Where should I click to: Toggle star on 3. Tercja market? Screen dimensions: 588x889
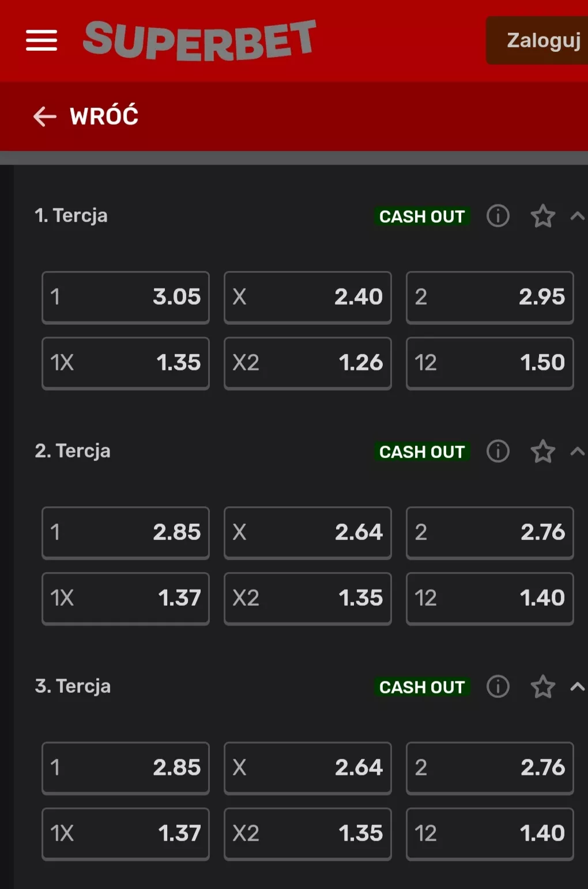pyautogui.click(x=542, y=687)
